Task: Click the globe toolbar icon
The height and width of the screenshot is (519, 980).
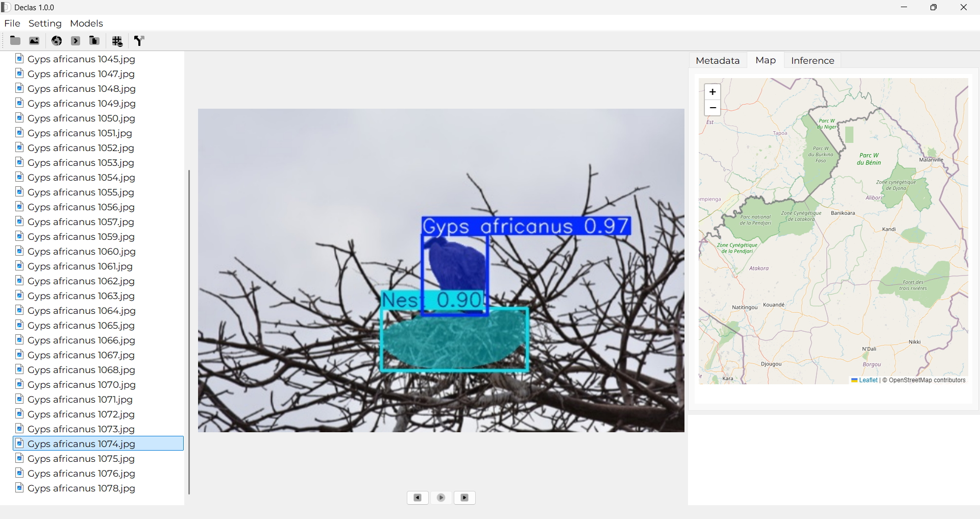Action: point(57,41)
